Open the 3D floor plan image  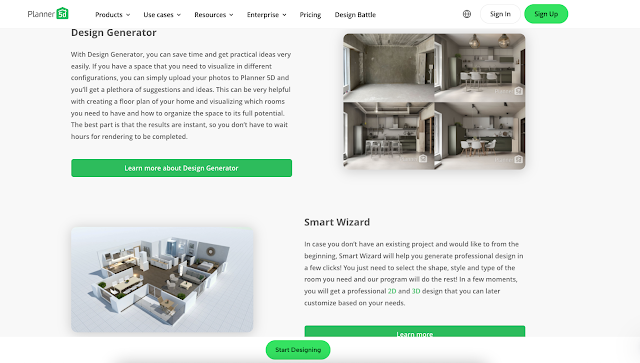click(x=162, y=280)
